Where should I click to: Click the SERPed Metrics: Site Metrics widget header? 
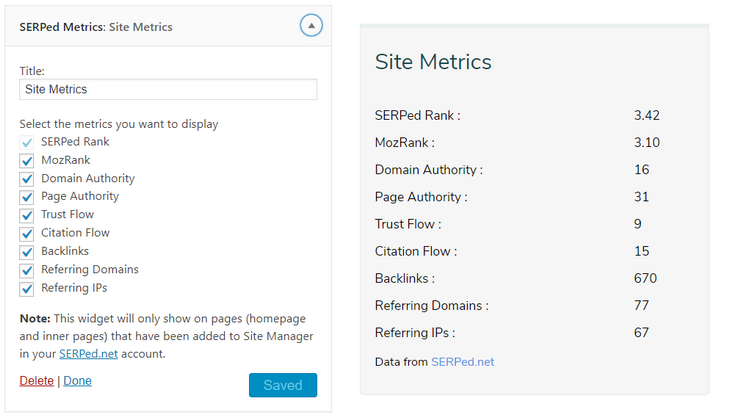168,27
